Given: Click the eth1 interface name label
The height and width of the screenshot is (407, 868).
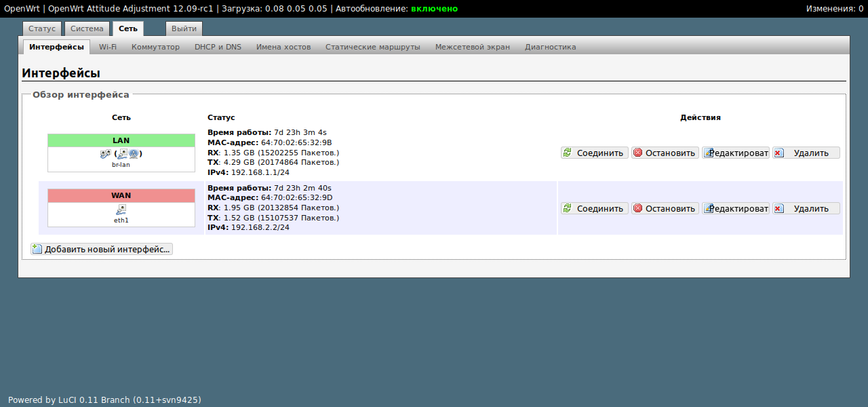Looking at the screenshot, I should [121, 220].
